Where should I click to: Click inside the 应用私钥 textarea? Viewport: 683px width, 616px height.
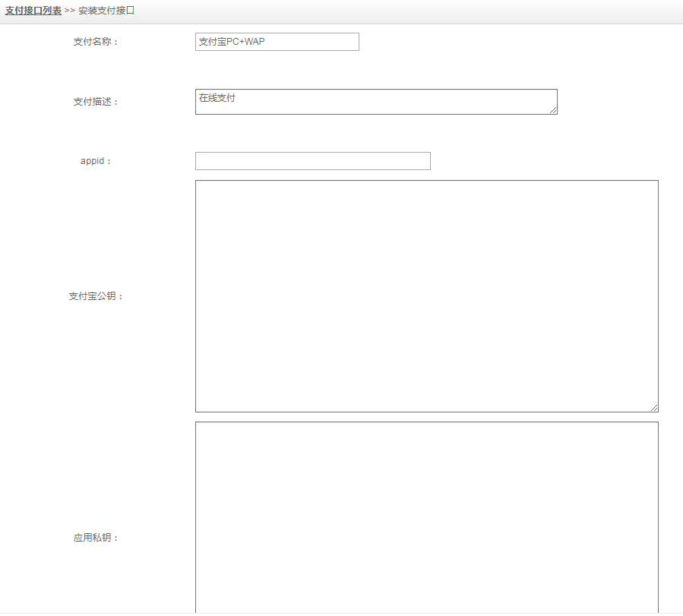point(426,516)
